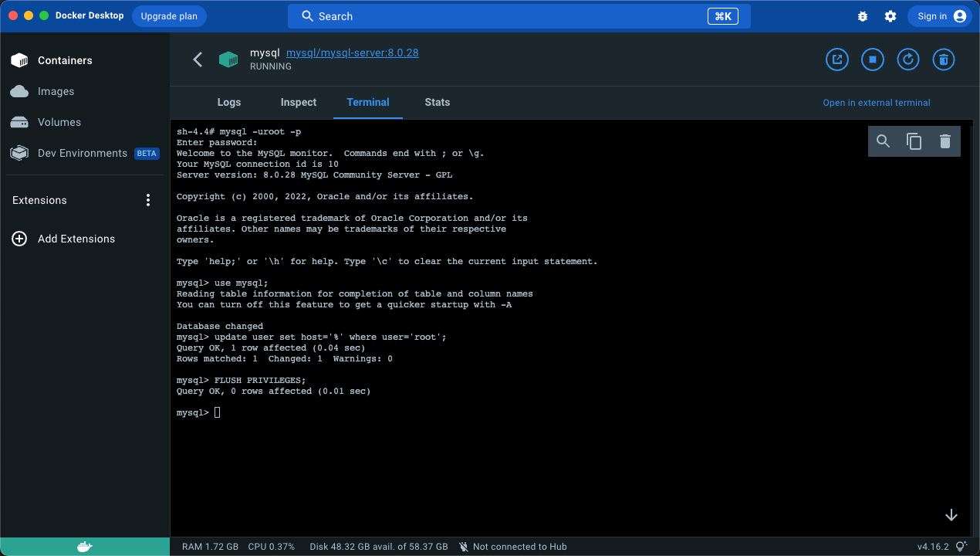Open the Volumes section
The height and width of the screenshot is (556, 980).
pos(85,122)
